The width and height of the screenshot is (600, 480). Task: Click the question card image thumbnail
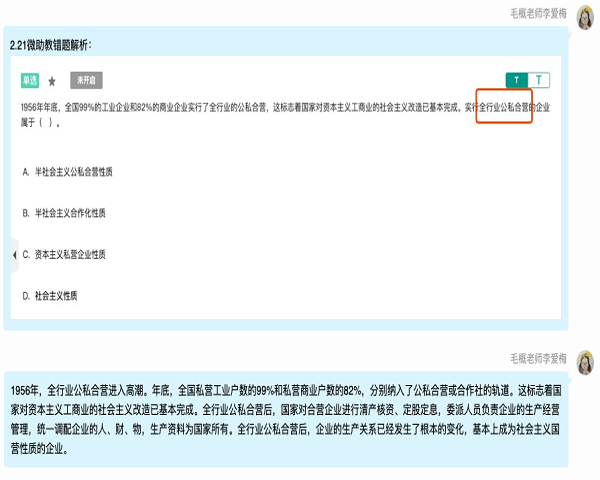pos(285,190)
